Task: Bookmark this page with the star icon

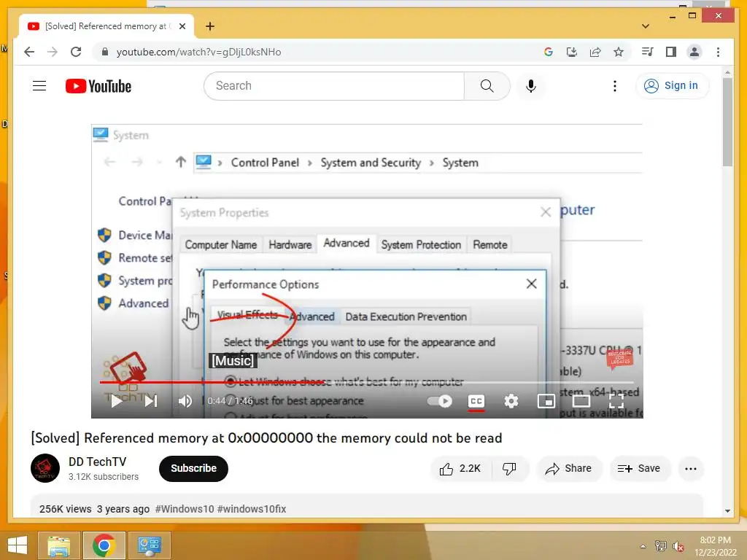Action: (x=619, y=52)
